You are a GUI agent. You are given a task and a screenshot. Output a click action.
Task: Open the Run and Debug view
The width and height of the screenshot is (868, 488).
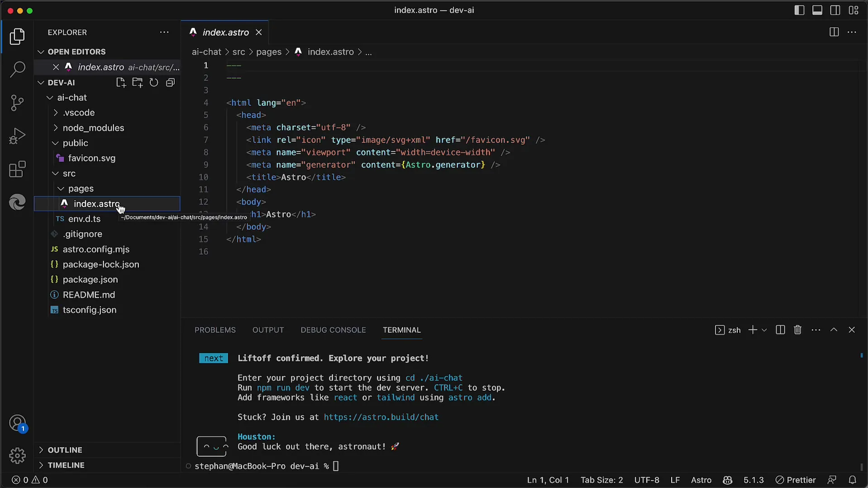17,136
